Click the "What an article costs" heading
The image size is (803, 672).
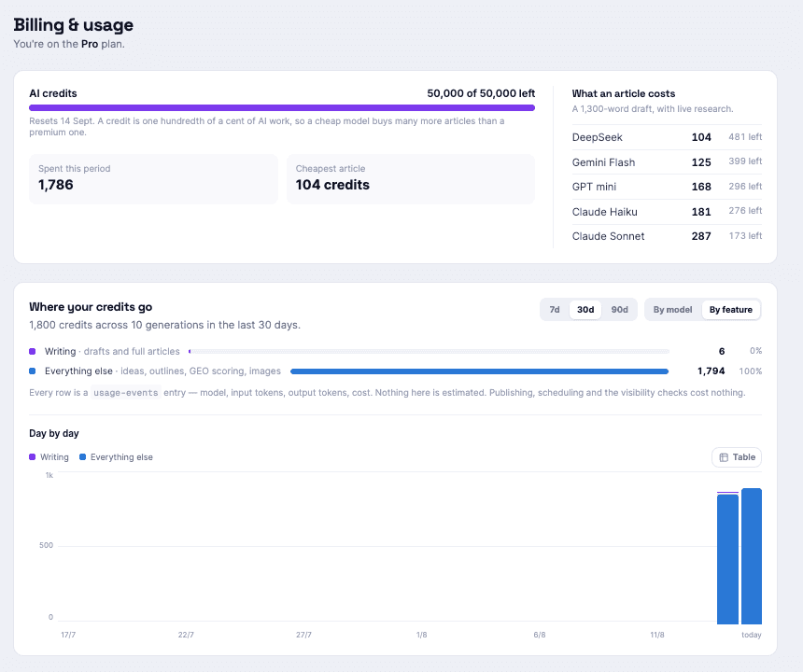tap(623, 93)
